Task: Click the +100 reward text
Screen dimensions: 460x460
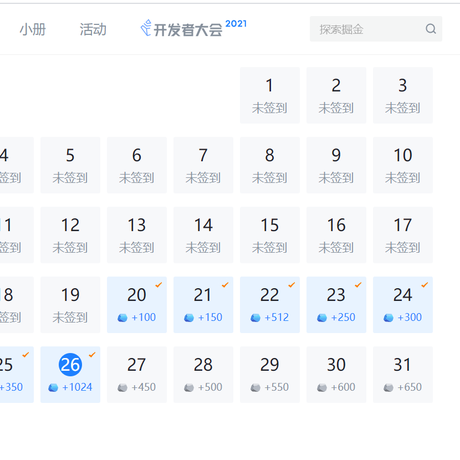Action: pyautogui.click(x=144, y=317)
